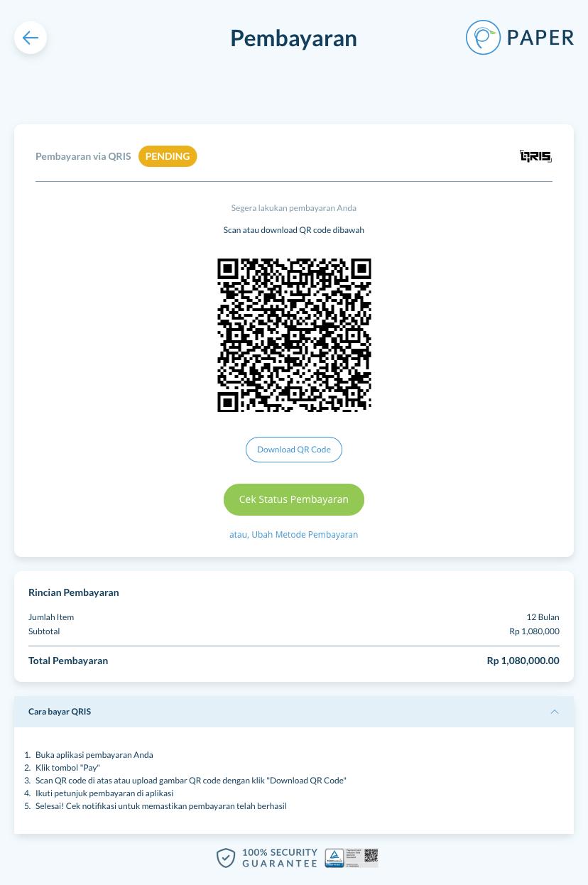Click the payment QR code image
The width and height of the screenshot is (588, 885).
(294, 335)
